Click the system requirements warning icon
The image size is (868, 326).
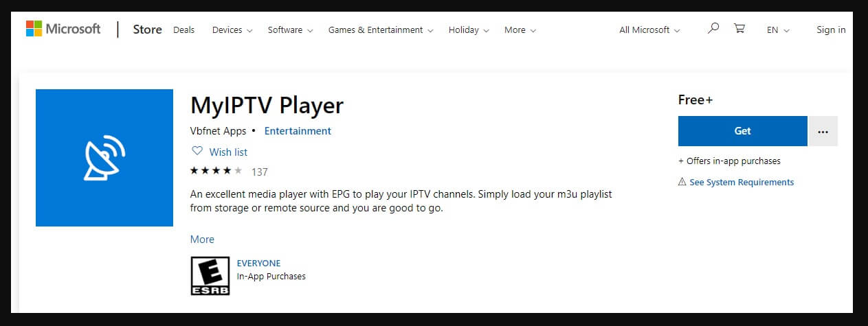coord(682,182)
